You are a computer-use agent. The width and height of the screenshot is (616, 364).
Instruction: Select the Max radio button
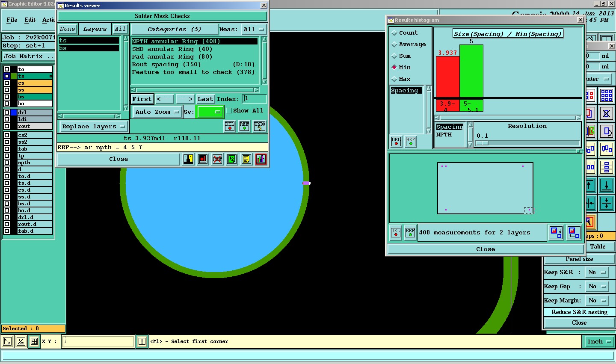394,79
